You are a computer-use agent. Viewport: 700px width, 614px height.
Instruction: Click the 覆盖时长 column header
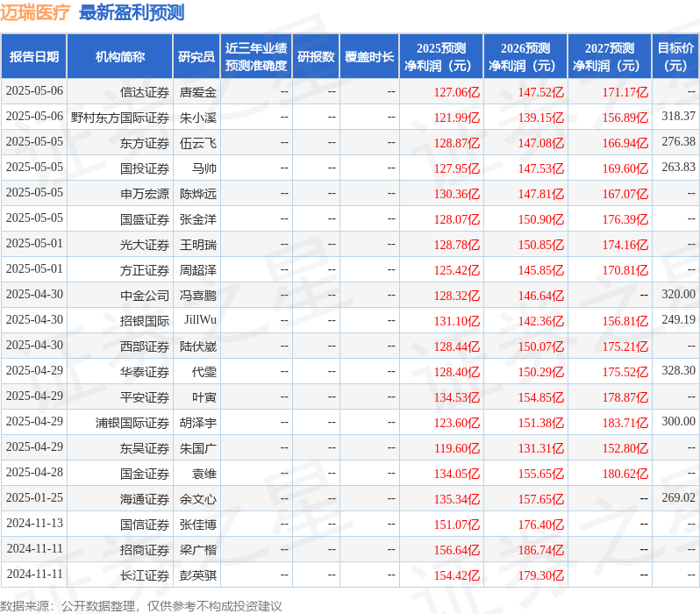(x=369, y=57)
